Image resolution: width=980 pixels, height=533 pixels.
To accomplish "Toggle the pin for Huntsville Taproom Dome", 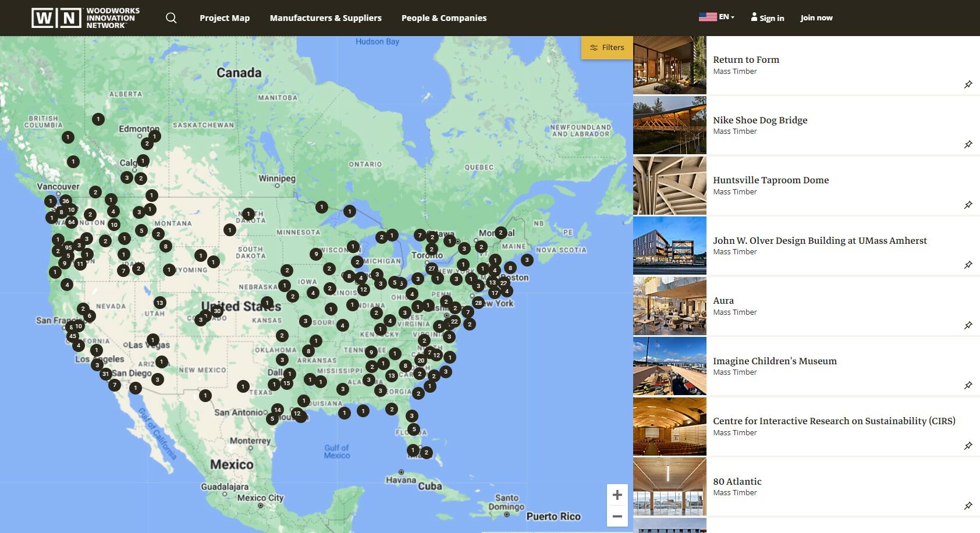I will coord(968,204).
